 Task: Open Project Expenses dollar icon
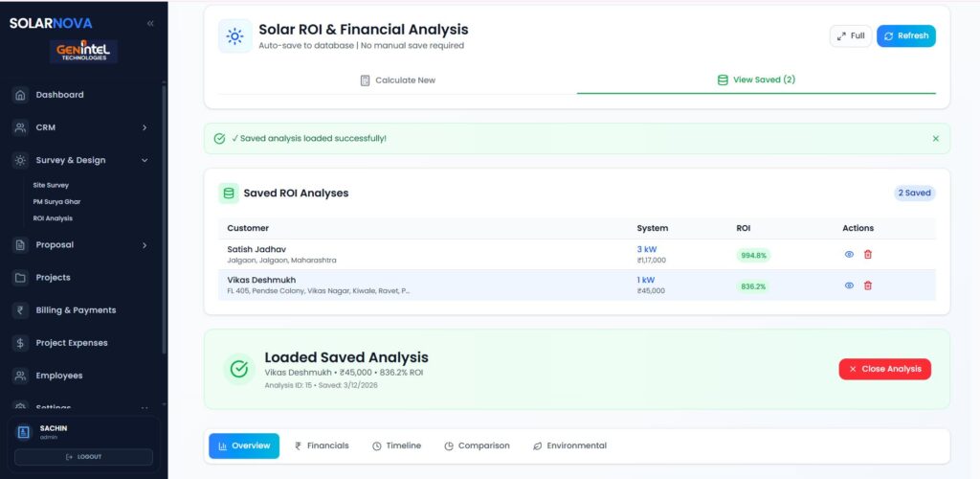tap(20, 343)
